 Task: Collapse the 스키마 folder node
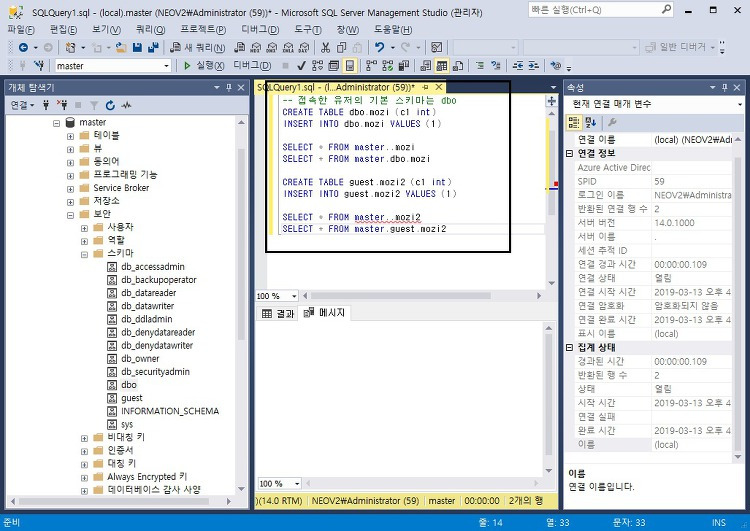84,254
